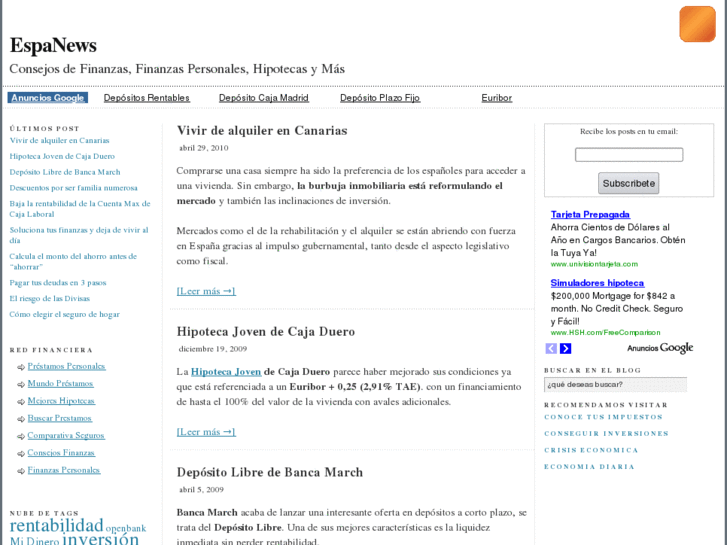
Task: Open Depósito Libre de Banca March article title
Action: coord(269,472)
